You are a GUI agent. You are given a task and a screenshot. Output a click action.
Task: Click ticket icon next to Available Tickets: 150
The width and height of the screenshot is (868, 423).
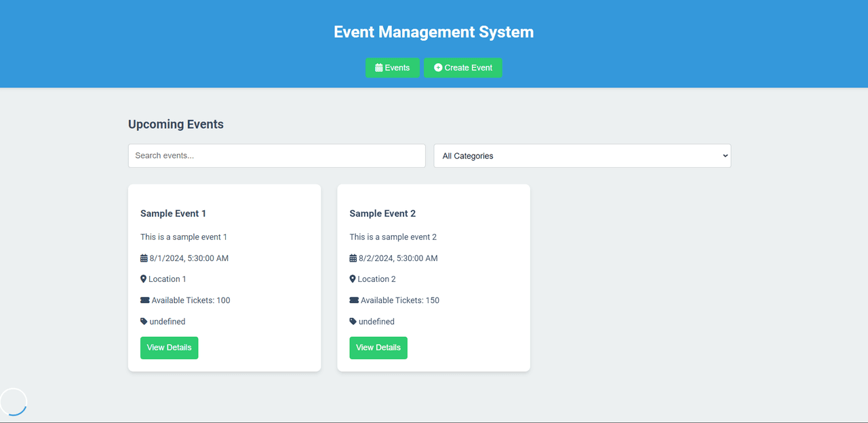(x=354, y=300)
